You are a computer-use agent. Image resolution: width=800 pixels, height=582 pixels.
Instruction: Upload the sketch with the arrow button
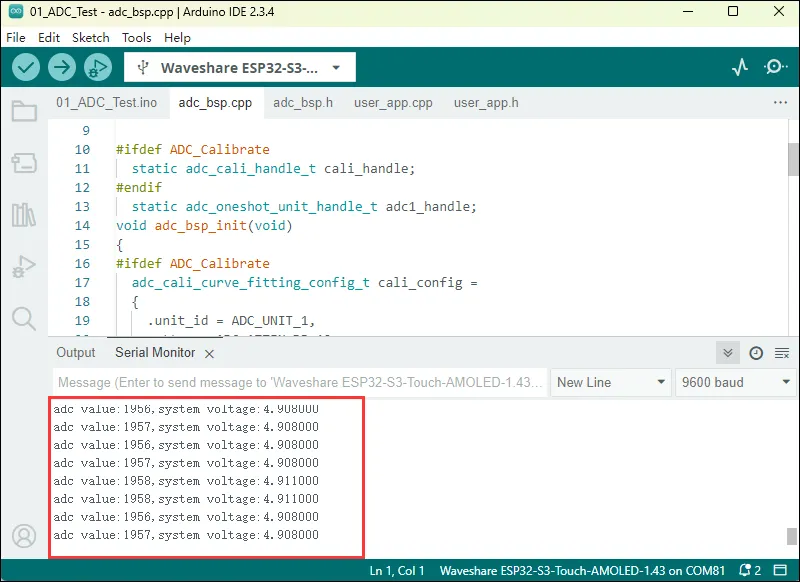pyautogui.click(x=62, y=67)
